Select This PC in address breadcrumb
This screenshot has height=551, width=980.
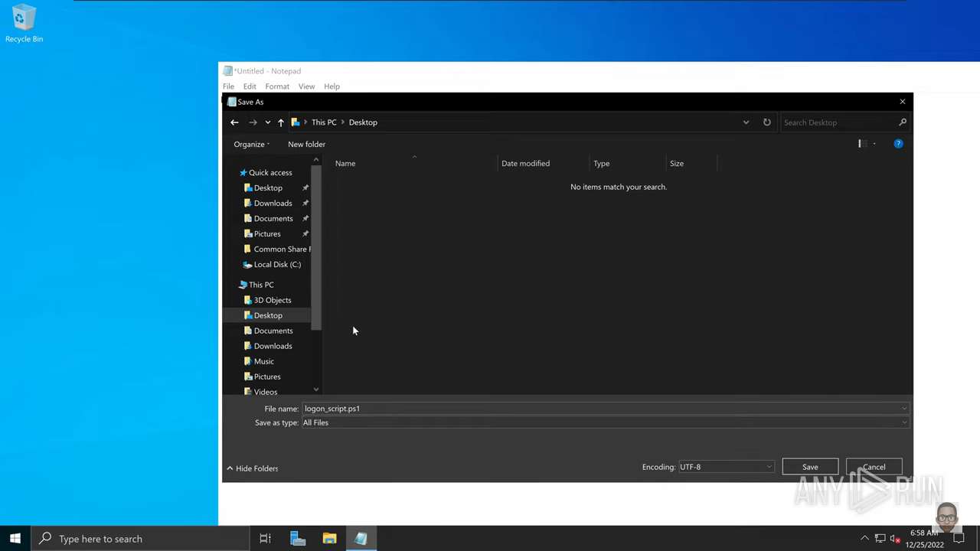tap(324, 122)
